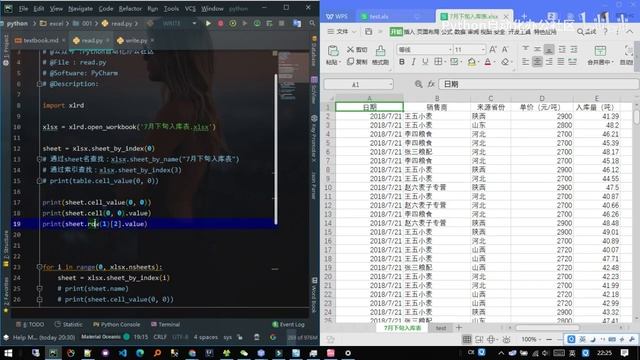The image size is (640, 360).
Task: Click the Cut scissors icon in WPS
Action: coord(350,49)
